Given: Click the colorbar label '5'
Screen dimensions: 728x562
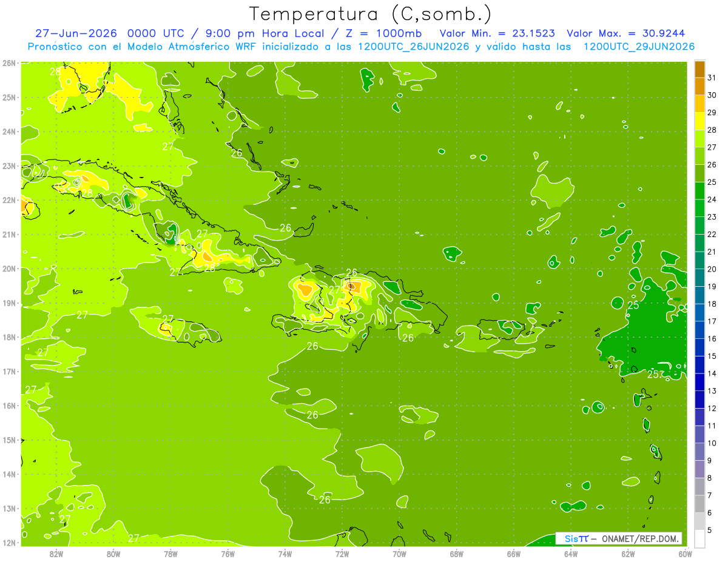Looking at the screenshot, I should [x=710, y=530].
